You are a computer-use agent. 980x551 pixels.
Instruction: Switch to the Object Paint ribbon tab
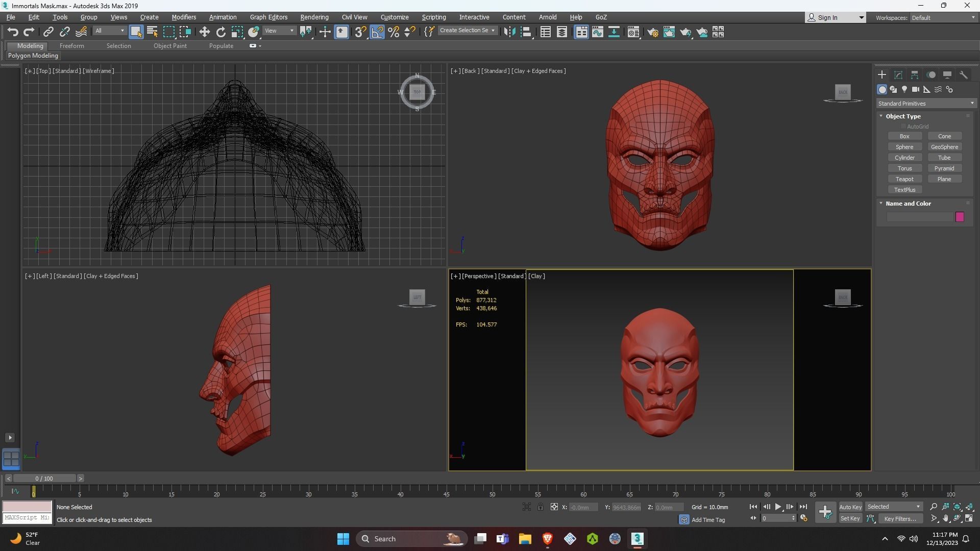[x=170, y=46]
